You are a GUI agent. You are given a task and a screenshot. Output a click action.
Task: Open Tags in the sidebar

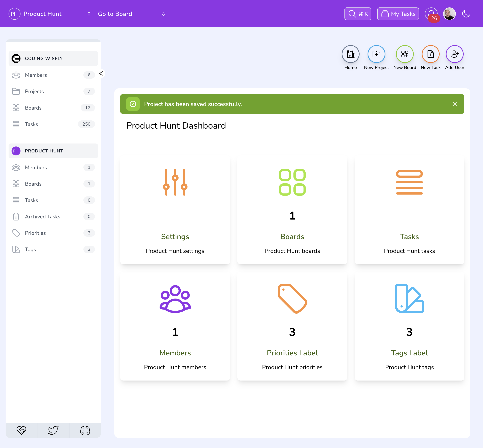(53, 249)
